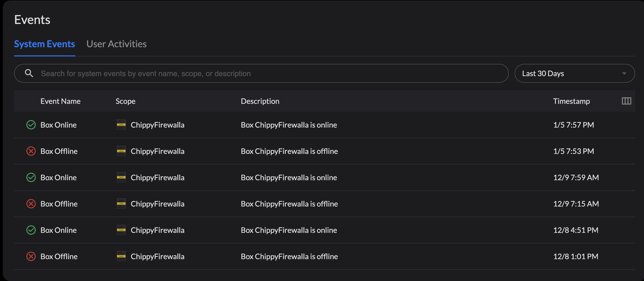This screenshot has height=281, width=644.
Task: Click the dropdown arrow beside Last 30 Days
Action: pyautogui.click(x=624, y=74)
